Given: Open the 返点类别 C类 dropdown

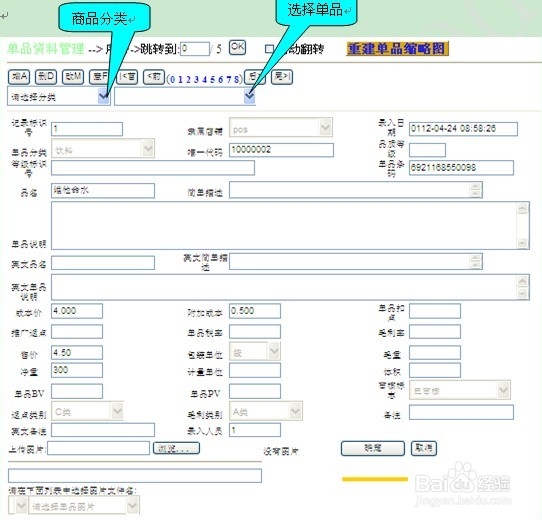Looking at the screenshot, I should click(x=87, y=411).
